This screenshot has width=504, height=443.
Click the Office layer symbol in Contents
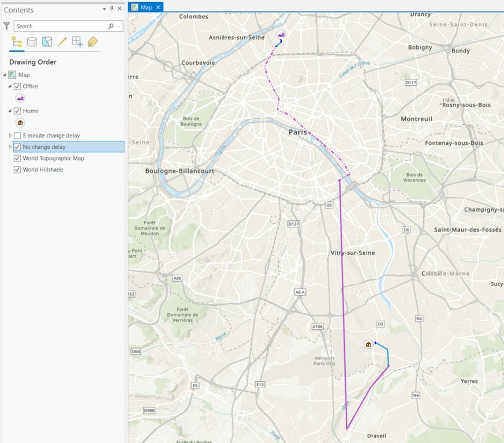point(20,98)
